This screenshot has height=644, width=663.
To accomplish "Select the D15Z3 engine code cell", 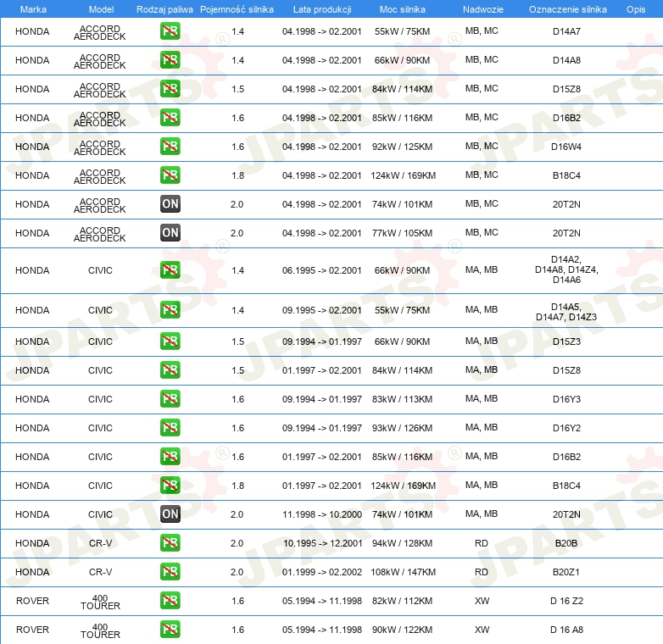I will 566,341.
